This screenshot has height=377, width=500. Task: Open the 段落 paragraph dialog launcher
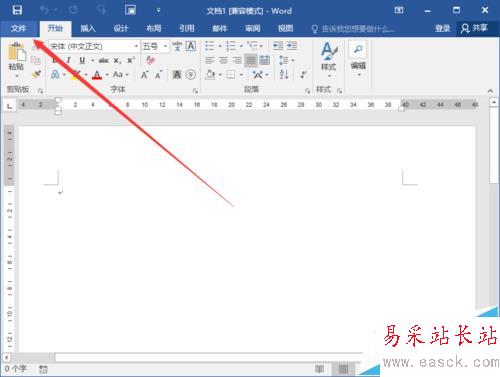pos(307,91)
